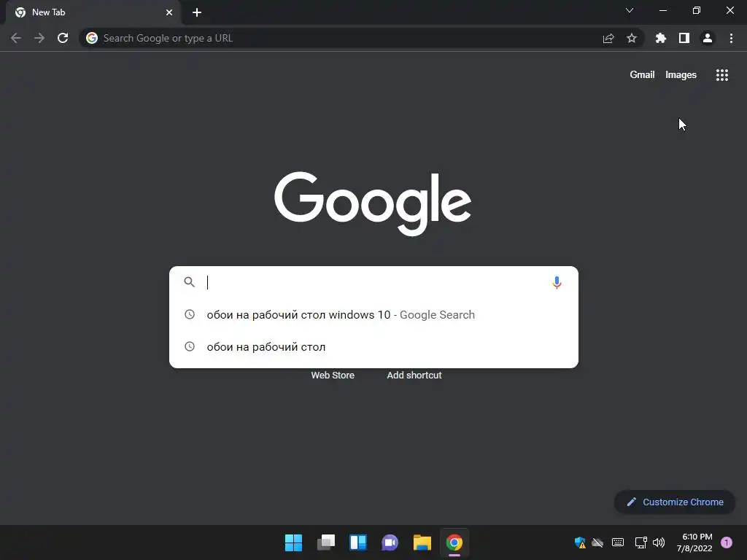Click the Customize Chrome button
747x560 pixels.
click(675, 502)
